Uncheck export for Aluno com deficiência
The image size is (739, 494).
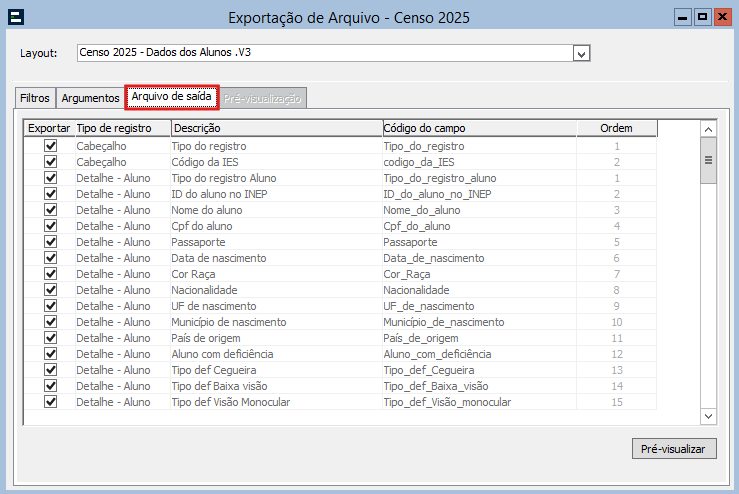[x=50, y=354]
